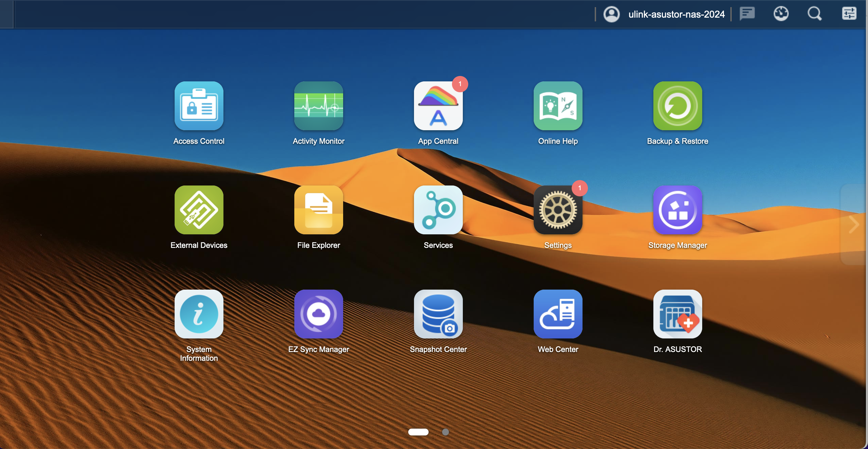Viewport: 868px width, 449px height.
Task: Open Storage Manager
Action: [x=677, y=210]
